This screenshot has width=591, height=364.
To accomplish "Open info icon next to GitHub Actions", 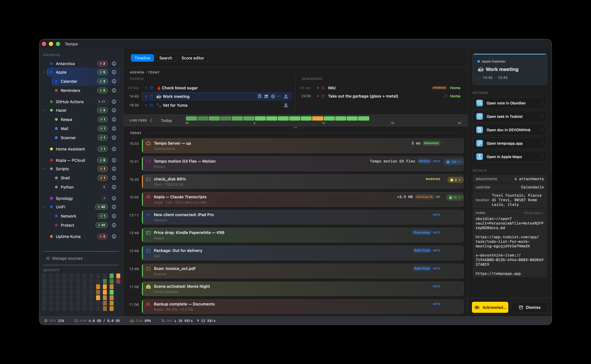I will point(114,102).
